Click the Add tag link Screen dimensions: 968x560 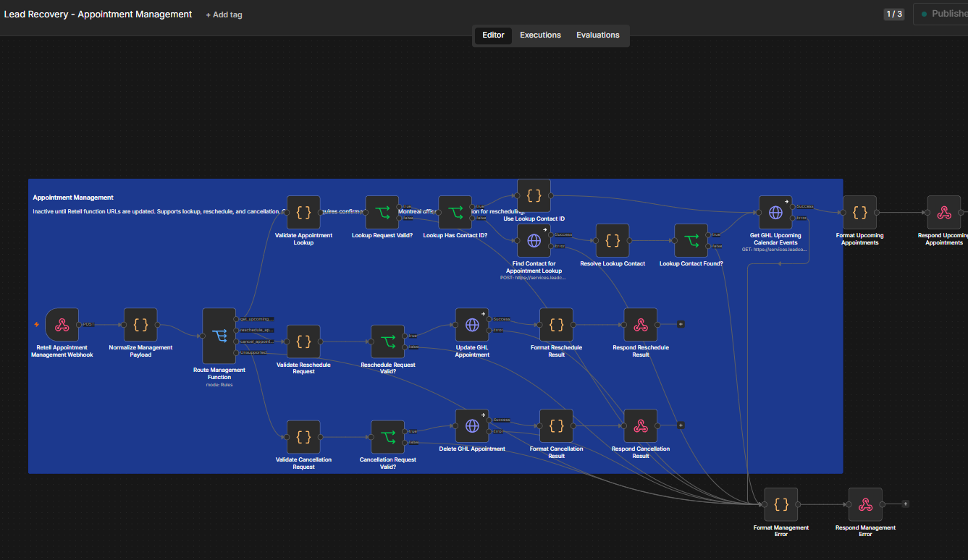click(224, 14)
